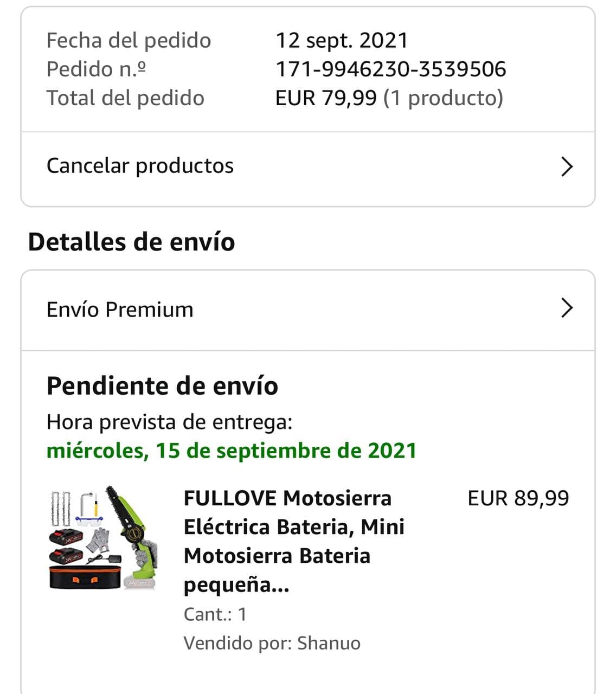
Task: Open the FULLOVE mini chainsaw product thumbnail
Action: (103, 537)
